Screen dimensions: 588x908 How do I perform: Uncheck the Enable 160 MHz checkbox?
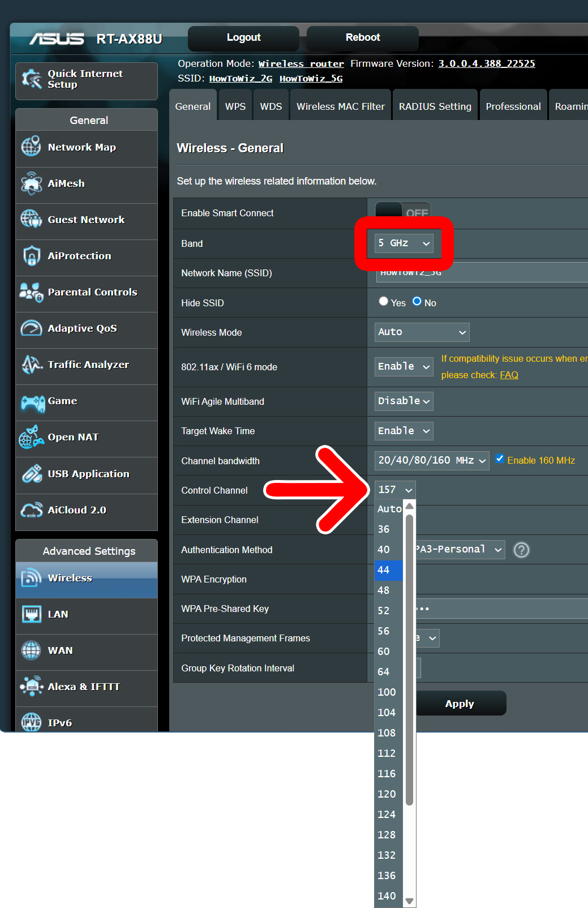(500, 459)
